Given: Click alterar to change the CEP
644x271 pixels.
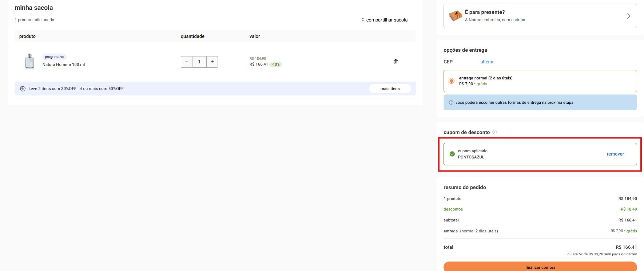Looking at the screenshot, I should 487,62.
